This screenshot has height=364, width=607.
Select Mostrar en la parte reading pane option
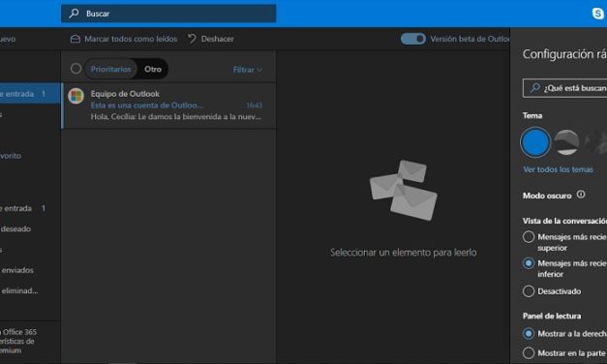coord(529,352)
